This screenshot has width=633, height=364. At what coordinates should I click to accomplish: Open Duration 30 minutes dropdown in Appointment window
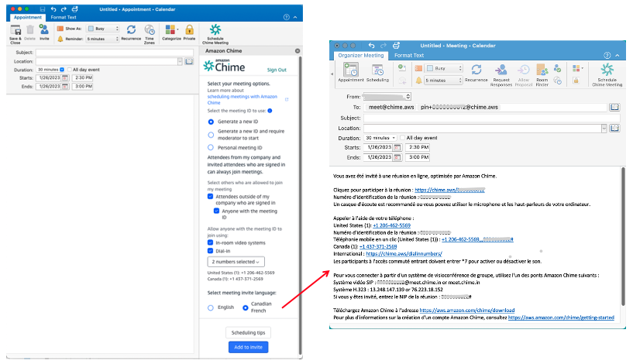tap(51, 70)
